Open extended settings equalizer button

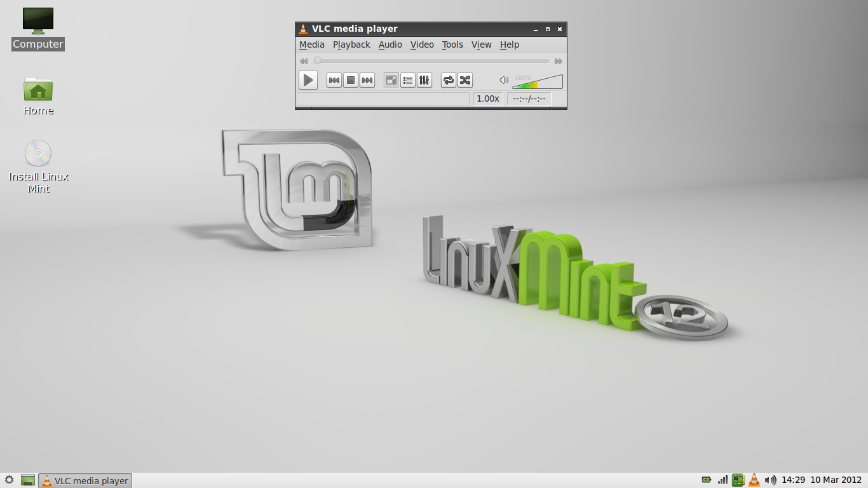coord(424,80)
